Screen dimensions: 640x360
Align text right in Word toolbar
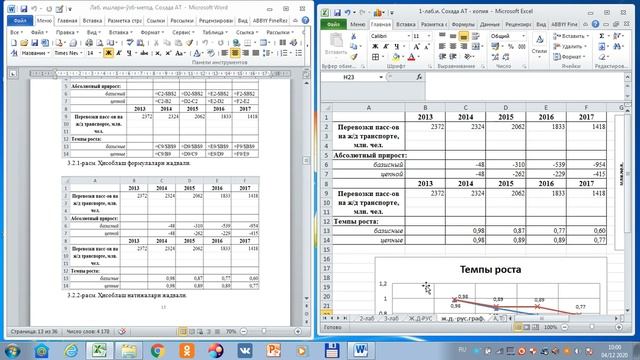click(246, 53)
